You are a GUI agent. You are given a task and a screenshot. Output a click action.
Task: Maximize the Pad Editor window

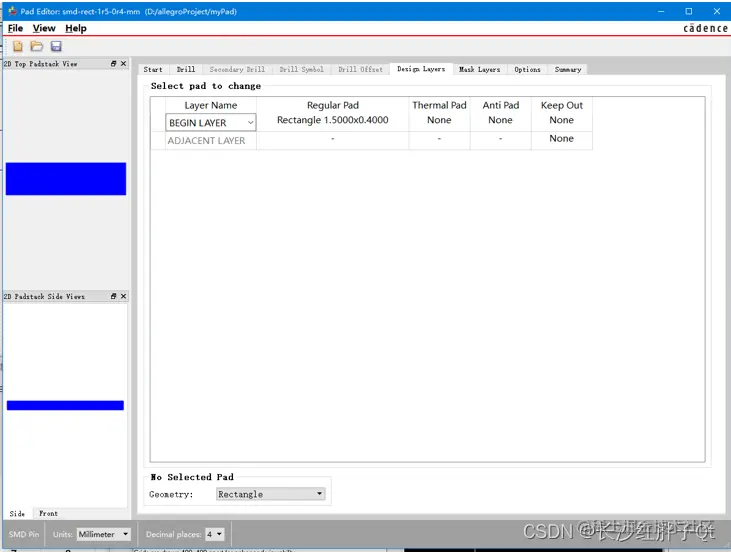coord(689,11)
